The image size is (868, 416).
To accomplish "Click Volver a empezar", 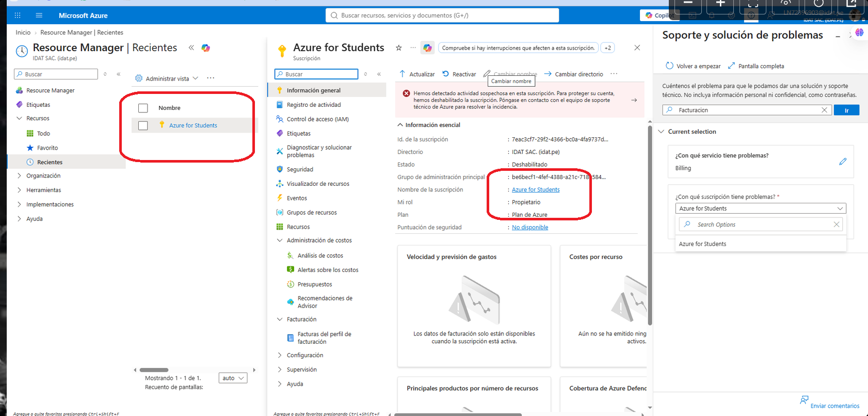I will coord(693,66).
